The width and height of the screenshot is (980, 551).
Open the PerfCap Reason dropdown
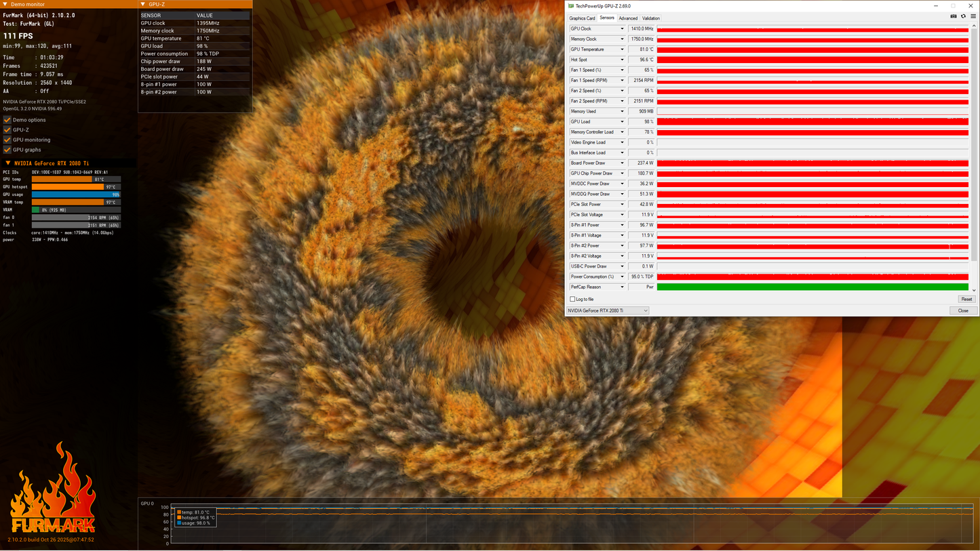[622, 287]
